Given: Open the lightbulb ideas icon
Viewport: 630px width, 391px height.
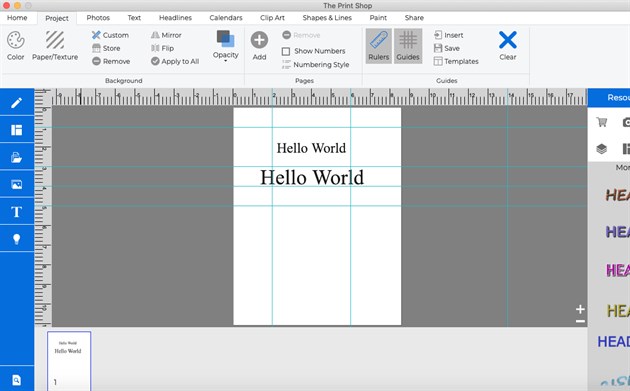Looking at the screenshot, I should coord(16,239).
